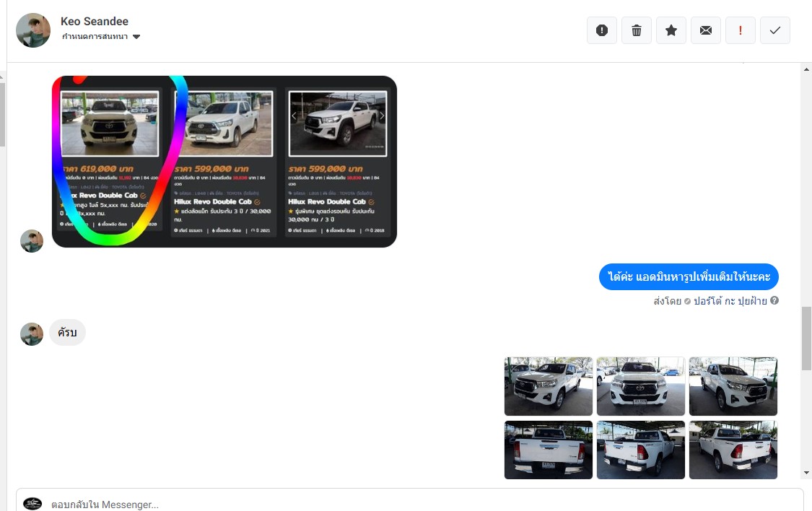Select the blue admin reply message bubble
This screenshot has height=511, width=812.
(x=689, y=277)
